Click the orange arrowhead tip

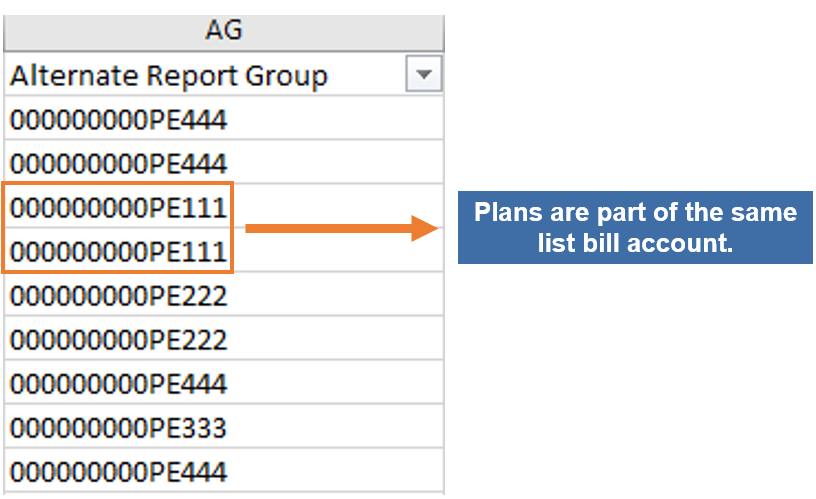click(x=436, y=229)
